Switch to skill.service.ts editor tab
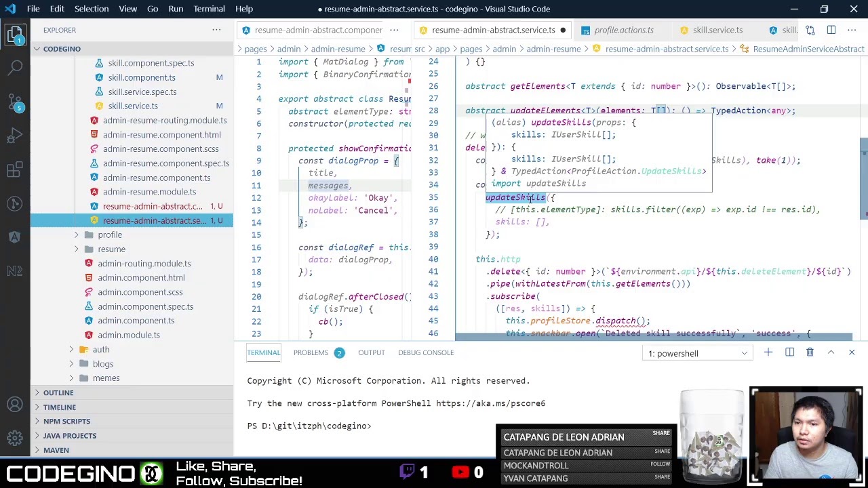The image size is (868, 488). click(717, 30)
